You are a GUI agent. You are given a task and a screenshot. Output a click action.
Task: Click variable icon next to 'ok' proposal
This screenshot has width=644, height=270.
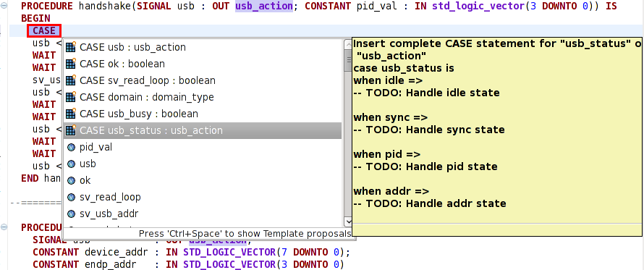pyautogui.click(x=71, y=180)
